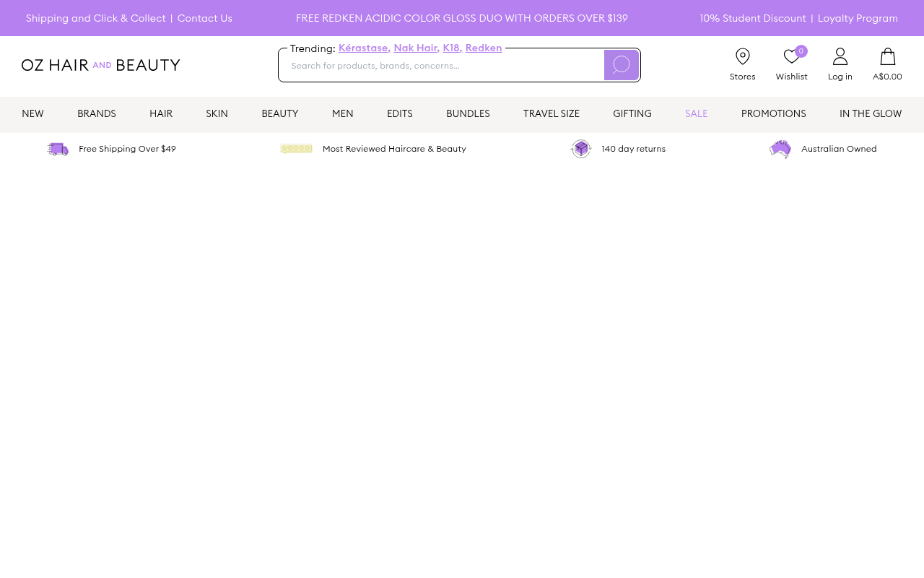924x578 pixels.
Task: Open the SKIN menu
Action: [x=217, y=114]
